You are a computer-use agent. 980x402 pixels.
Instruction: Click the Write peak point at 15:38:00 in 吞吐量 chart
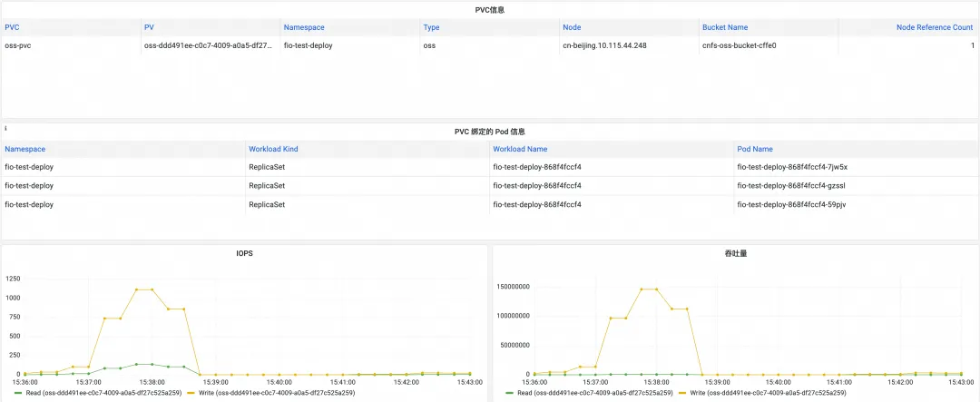coord(658,289)
